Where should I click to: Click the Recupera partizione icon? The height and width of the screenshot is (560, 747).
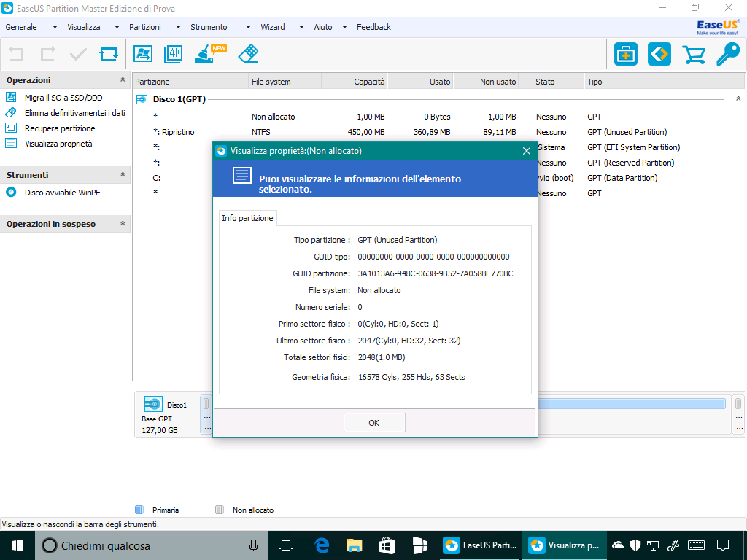pos(11,128)
